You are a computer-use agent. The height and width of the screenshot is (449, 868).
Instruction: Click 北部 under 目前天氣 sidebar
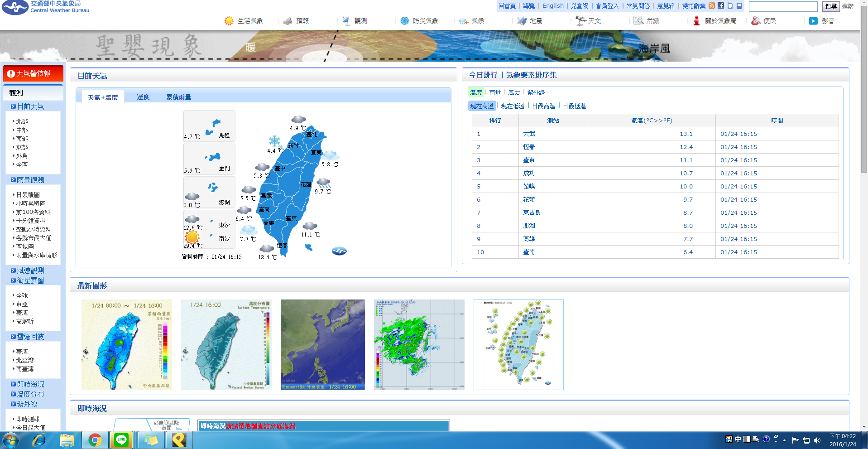(x=22, y=121)
